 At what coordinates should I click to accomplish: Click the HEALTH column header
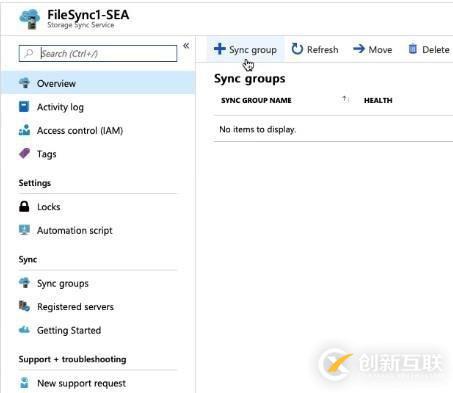(x=378, y=100)
